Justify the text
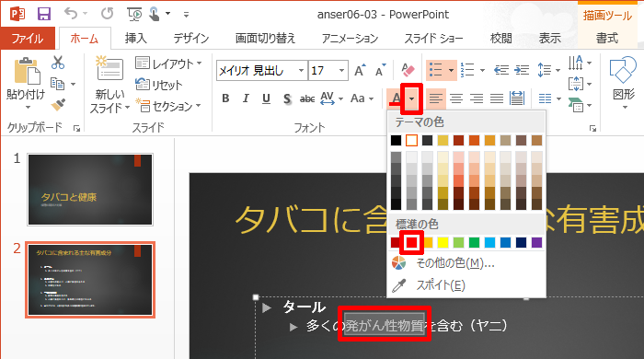 click(497, 98)
